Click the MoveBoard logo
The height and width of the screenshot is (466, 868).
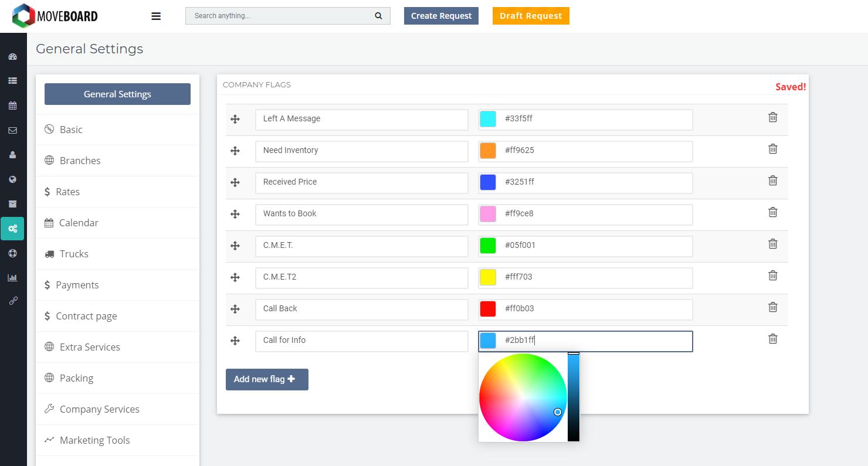55,16
